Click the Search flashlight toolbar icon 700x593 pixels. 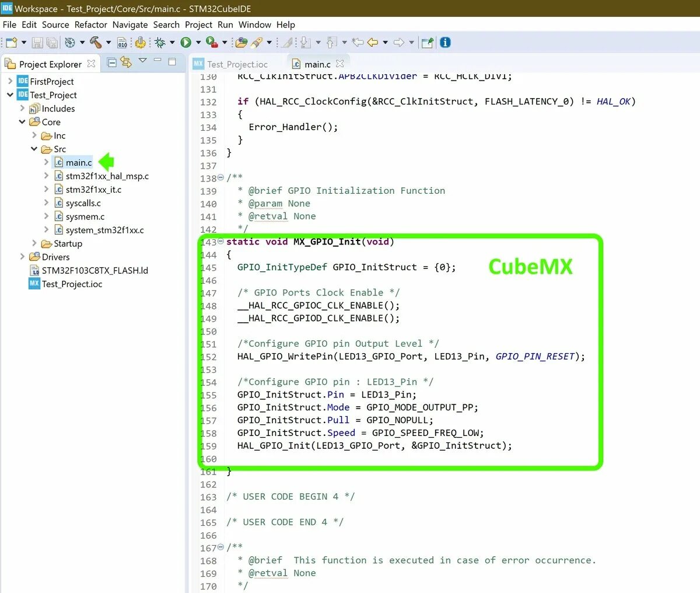click(257, 43)
